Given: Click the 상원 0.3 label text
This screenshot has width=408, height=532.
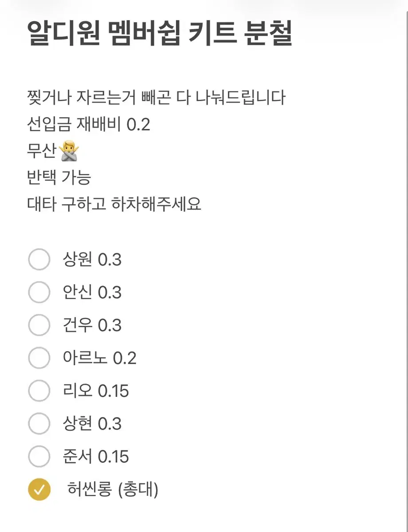Looking at the screenshot, I should pos(92,260).
